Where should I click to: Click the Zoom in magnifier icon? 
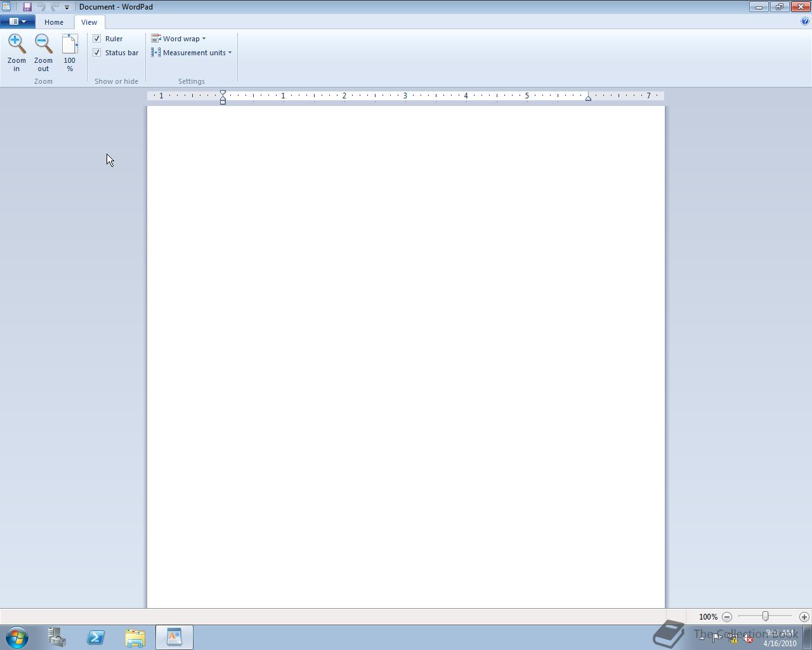(x=16, y=43)
